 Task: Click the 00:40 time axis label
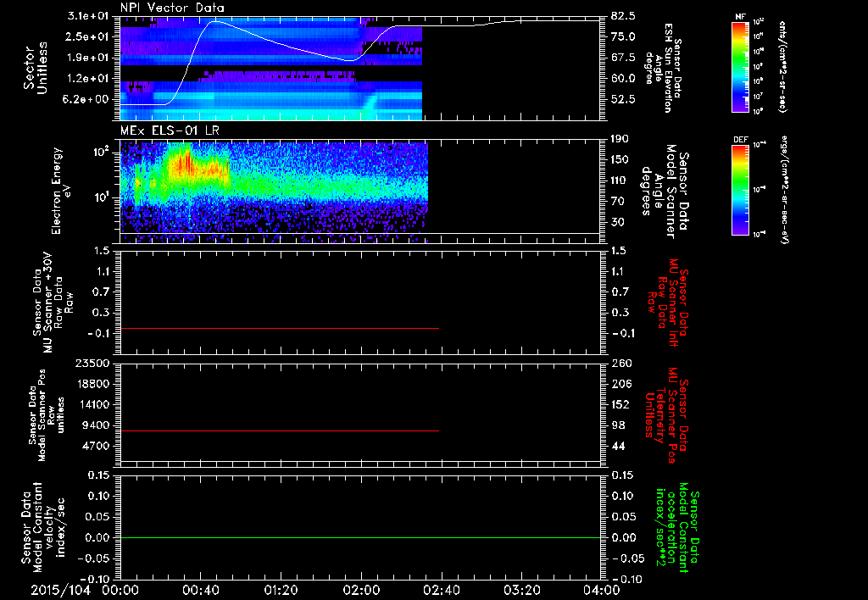click(200, 590)
